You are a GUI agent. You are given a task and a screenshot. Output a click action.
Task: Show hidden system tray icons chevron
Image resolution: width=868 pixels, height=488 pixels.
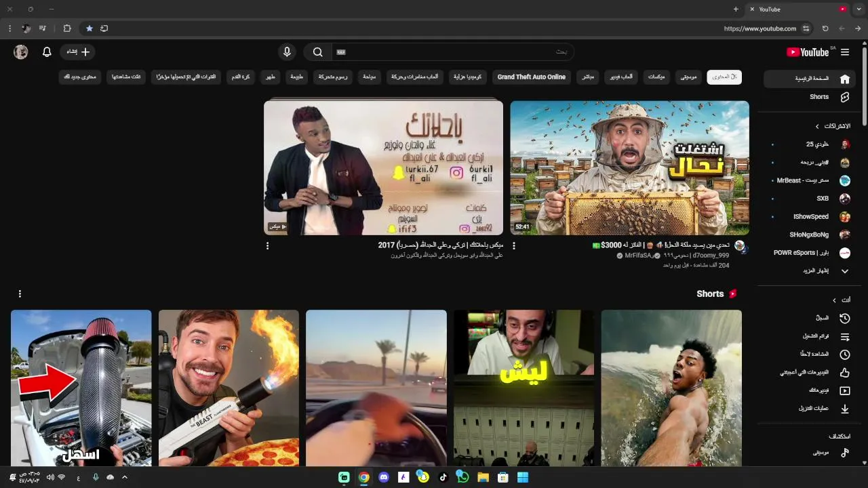pyautogui.click(x=124, y=477)
